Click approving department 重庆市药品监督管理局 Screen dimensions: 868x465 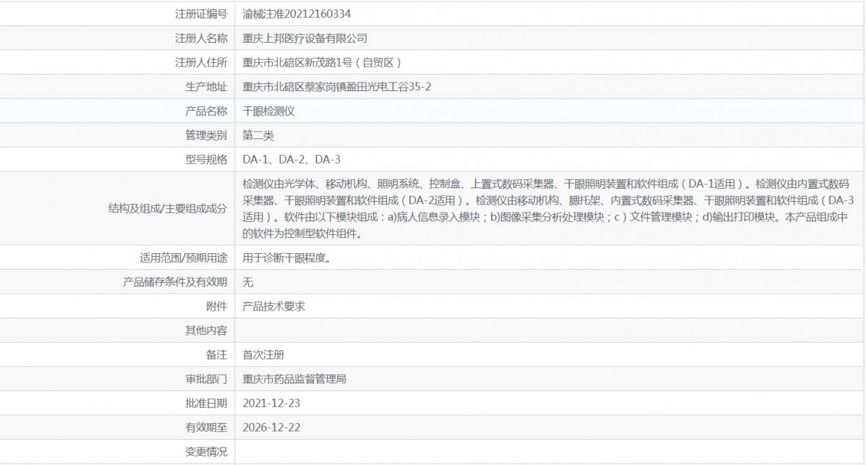click(294, 379)
